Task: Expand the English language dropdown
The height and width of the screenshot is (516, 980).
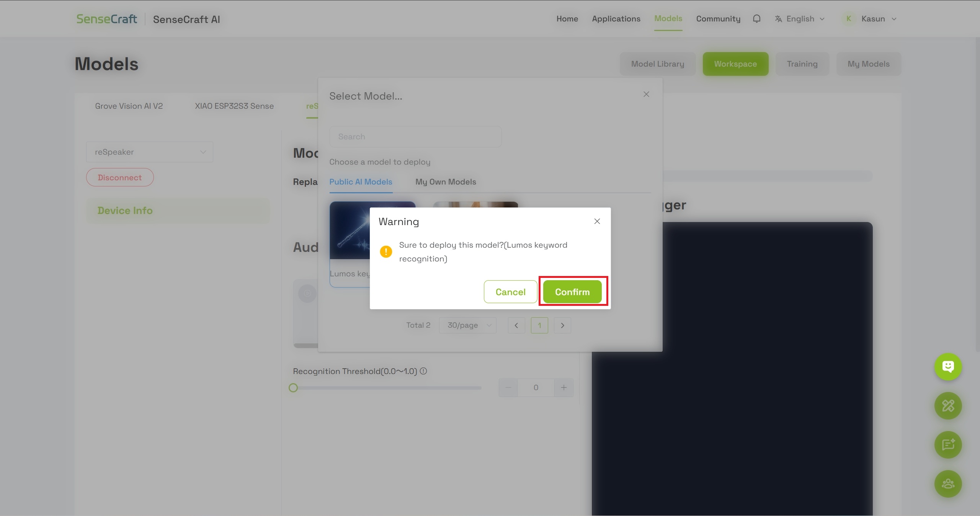Action: pyautogui.click(x=800, y=19)
